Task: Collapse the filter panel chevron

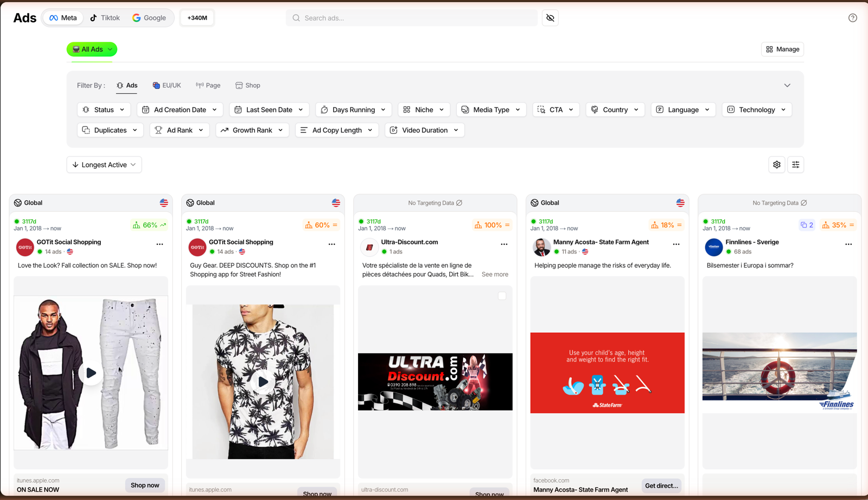Action: pos(787,85)
